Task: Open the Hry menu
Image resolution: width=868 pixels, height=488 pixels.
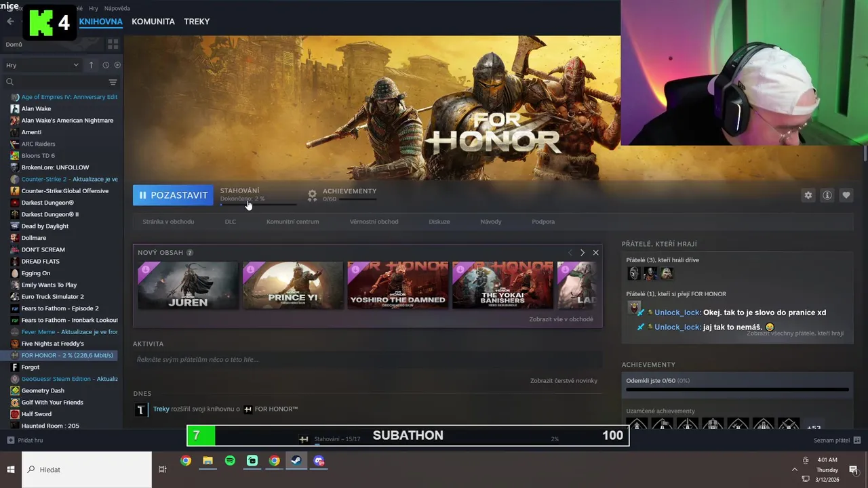Action: 94,8
